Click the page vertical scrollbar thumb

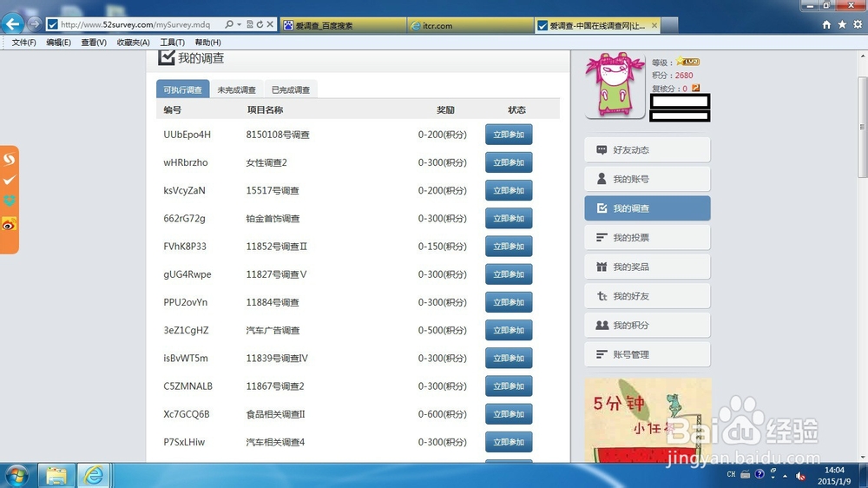tap(863, 127)
